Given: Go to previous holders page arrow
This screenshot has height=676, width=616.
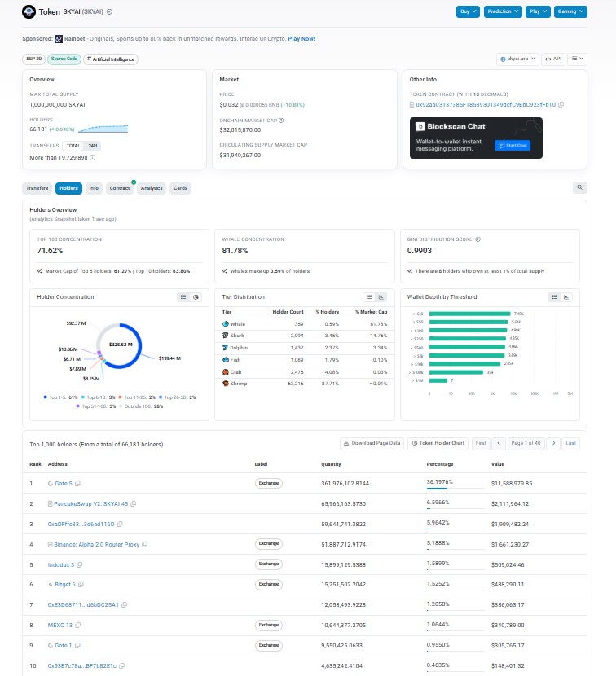Looking at the screenshot, I should [499, 443].
